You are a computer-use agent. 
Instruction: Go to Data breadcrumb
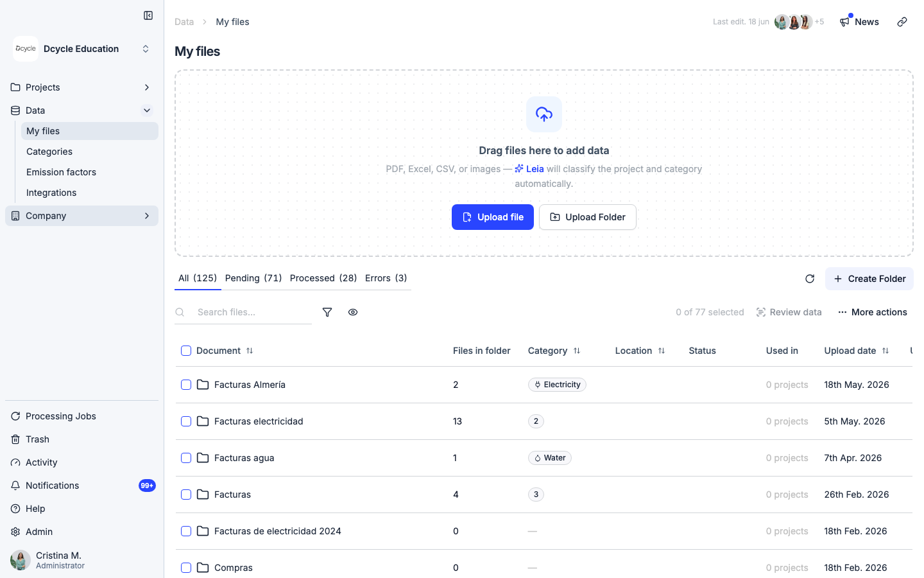tap(184, 22)
